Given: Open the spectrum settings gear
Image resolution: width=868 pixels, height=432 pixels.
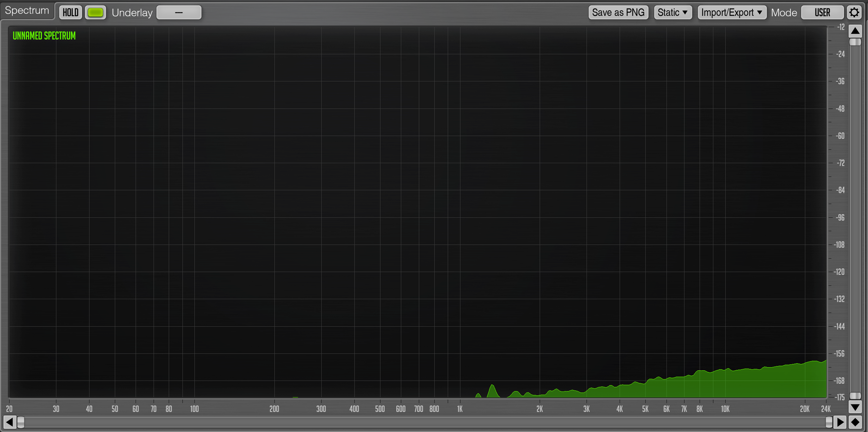Looking at the screenshot, I should pos(854,13).
